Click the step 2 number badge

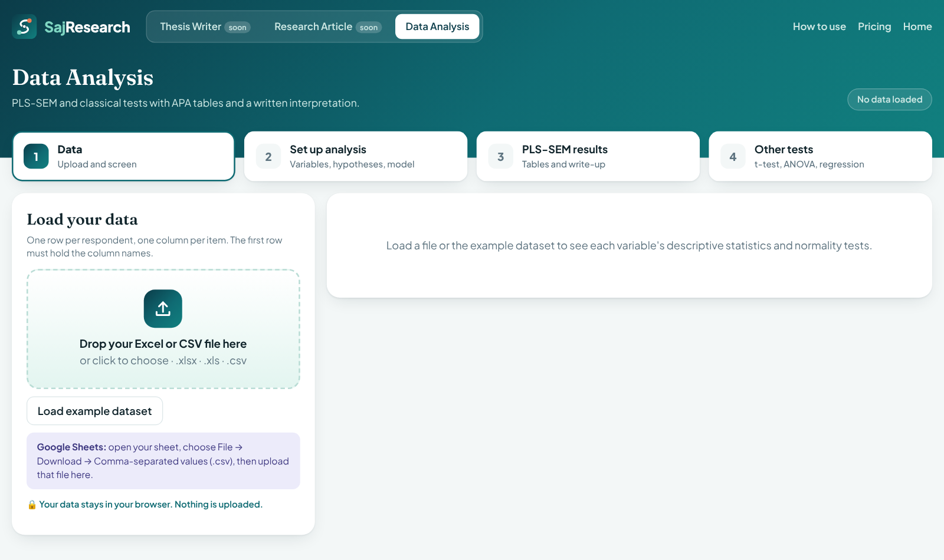[268, 157]
